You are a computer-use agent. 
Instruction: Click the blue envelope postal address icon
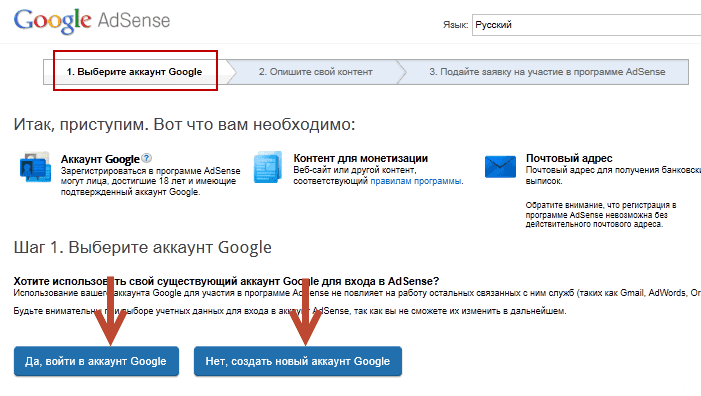(500, 167)
